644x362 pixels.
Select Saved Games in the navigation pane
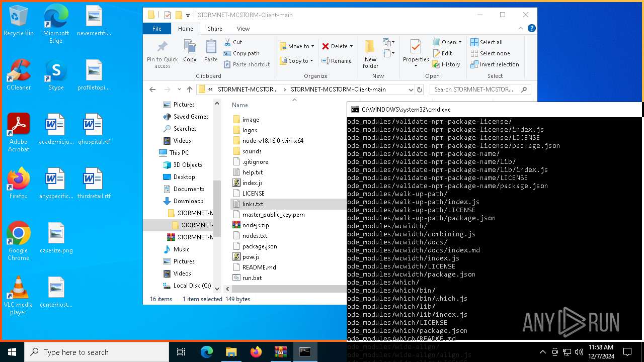click(185, 117)
